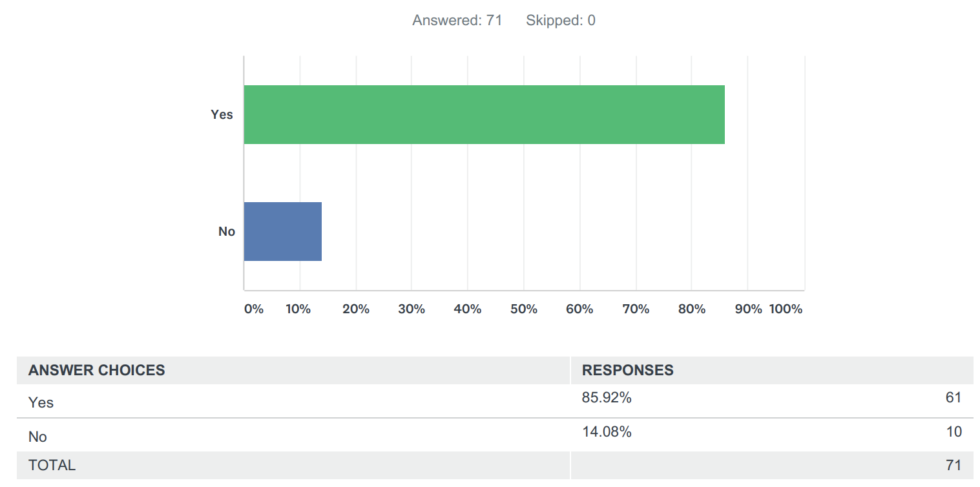Screen dimensions: 980x487
Task: Click the No label on chart axis
Action: click(x=226, y=231)
